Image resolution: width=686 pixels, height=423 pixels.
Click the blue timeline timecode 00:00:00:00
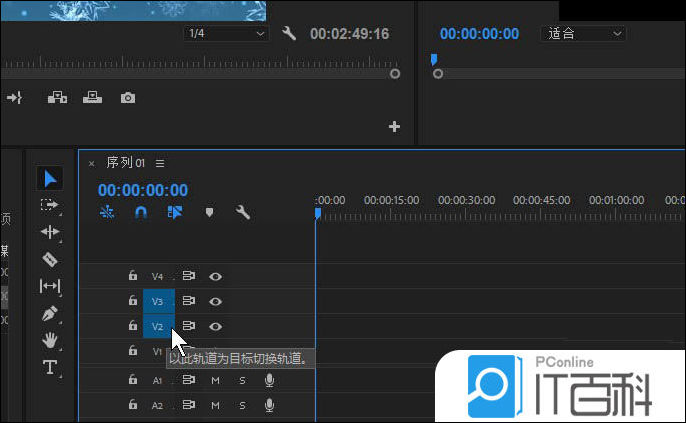point(143,190)
